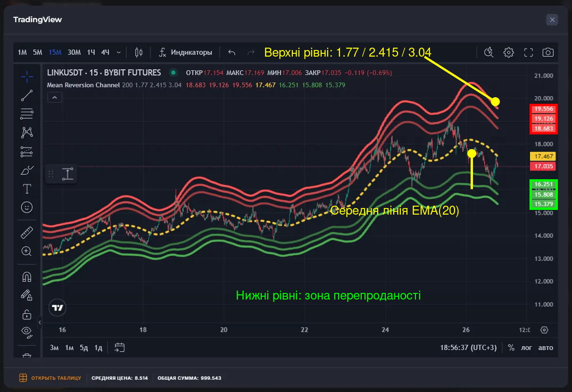Set range to 3м
572x392 pixels.
(x=54, y=348)
